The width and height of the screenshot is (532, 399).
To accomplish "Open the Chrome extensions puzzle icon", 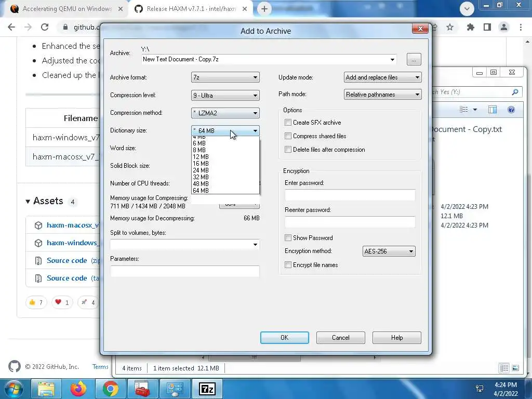I will coord(470,27).
